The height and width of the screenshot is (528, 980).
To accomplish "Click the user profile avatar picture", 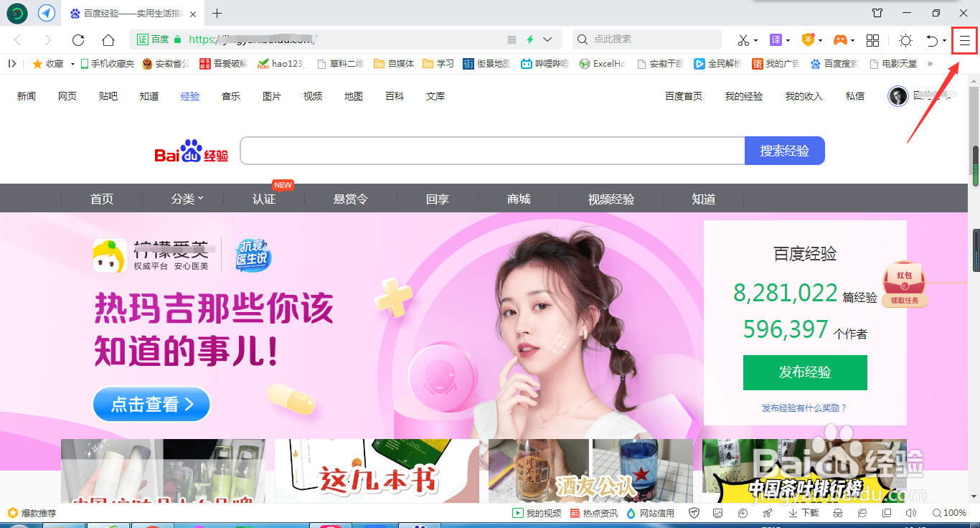I will pos(898,96).
